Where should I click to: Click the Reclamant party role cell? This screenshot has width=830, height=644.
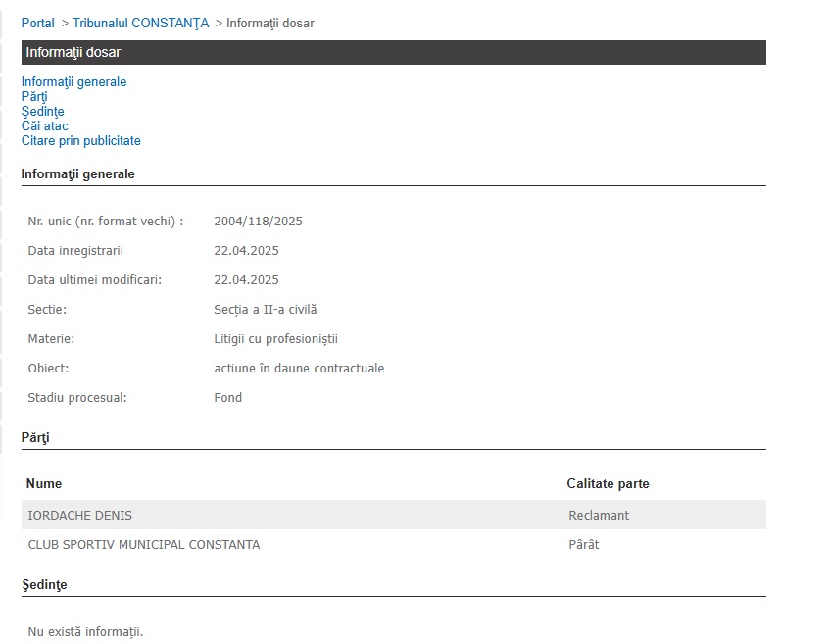click(x=599, y=516)
